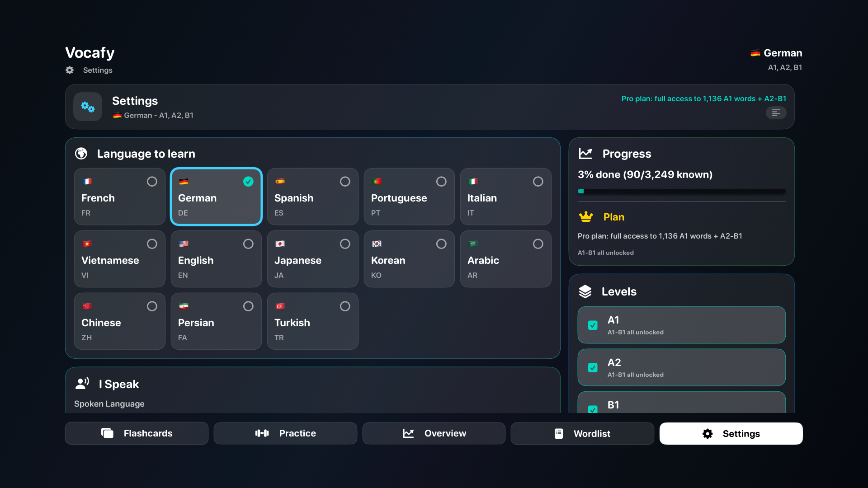
Task: Click the Portuguese flag icon
Action: coord(377,181)
